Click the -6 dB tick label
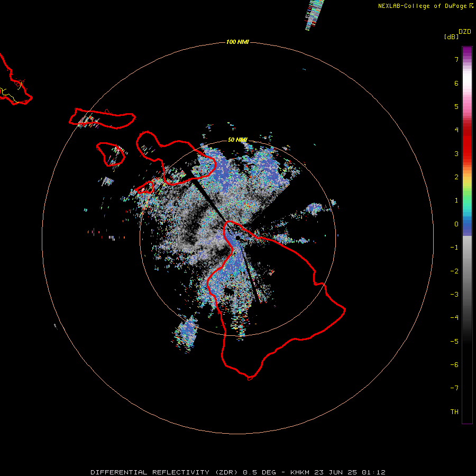Viewport: 476px width, 476px height. coord(454,365)
